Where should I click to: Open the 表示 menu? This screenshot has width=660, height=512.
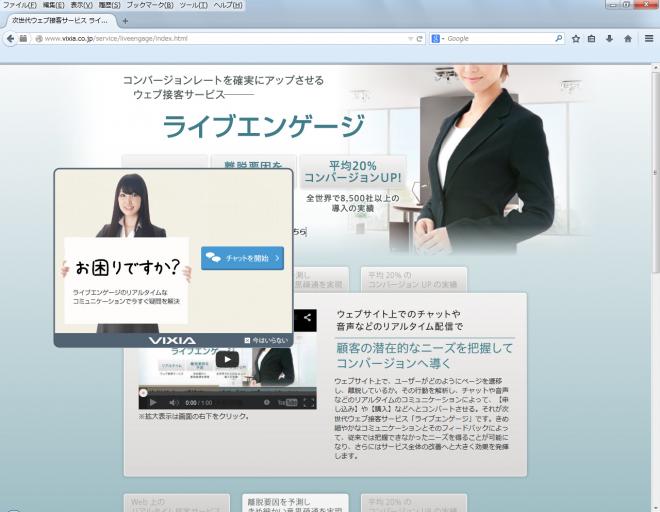point(81,5)
